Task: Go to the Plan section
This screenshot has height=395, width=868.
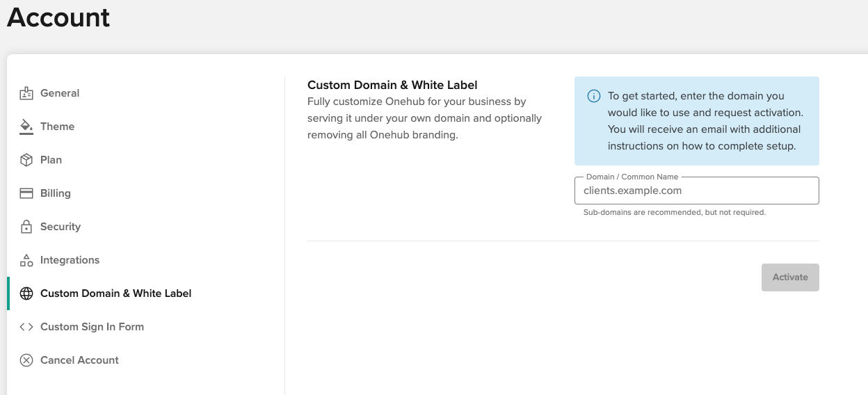Action: tap(51, 160)
